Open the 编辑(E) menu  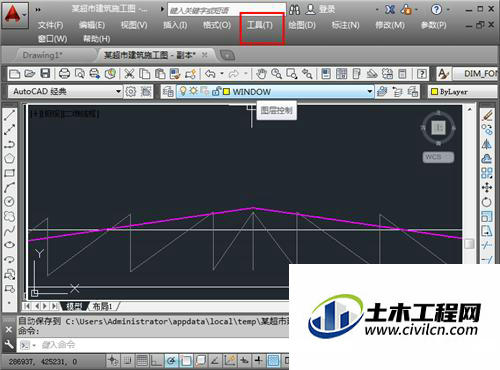pos(92,25)
